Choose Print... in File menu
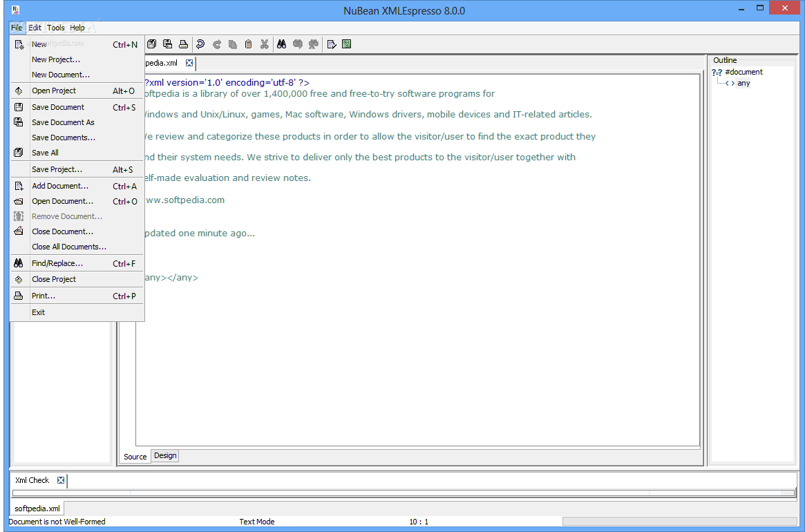The width and height of the screenshot is (805, 532). pyautogui.click(x=77, y=296)
